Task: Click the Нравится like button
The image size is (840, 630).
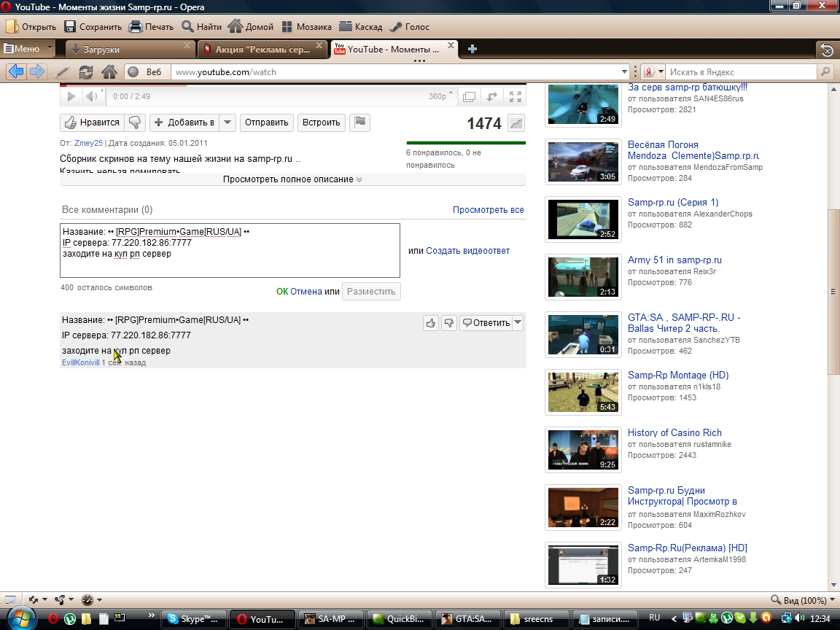Action: pos(92,122)
